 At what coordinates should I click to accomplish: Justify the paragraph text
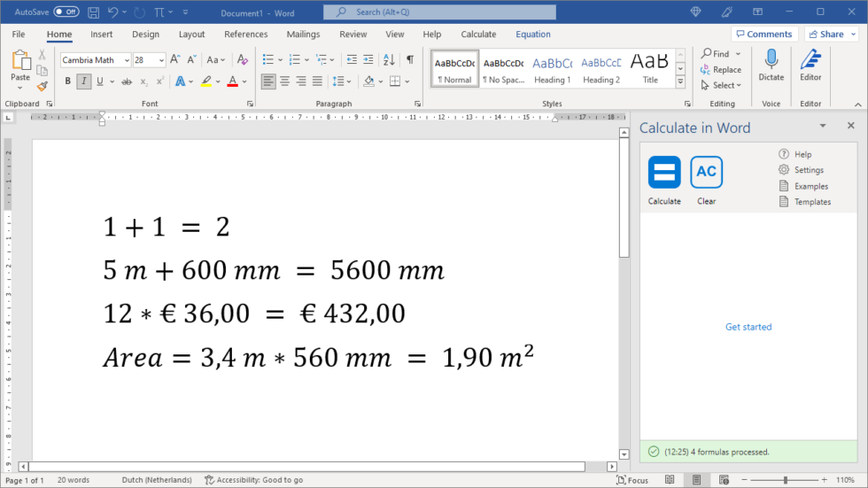coord(317,81)
